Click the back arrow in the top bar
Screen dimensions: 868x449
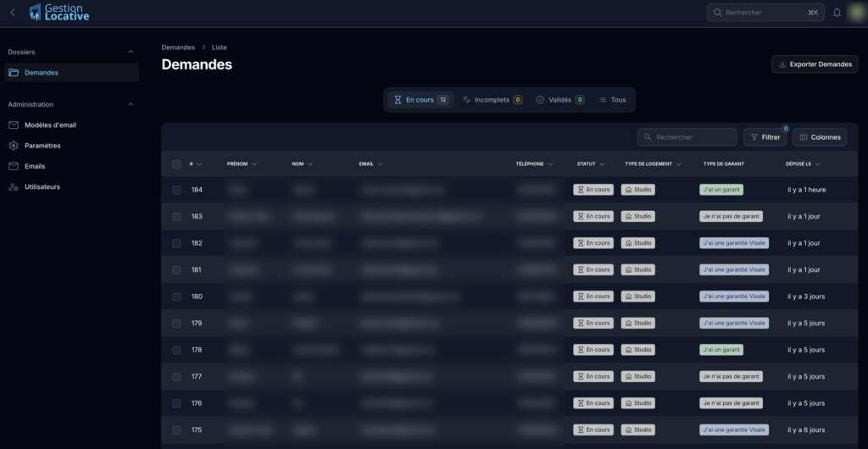coord(13,12)
